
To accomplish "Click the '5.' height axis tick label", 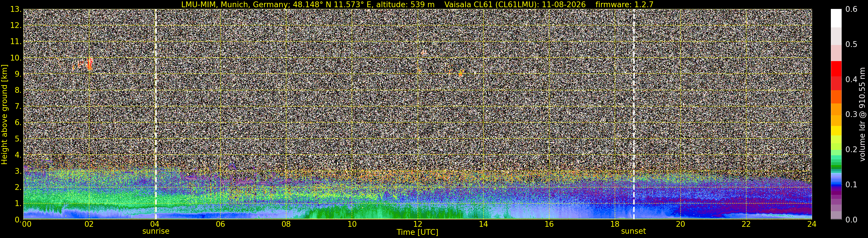I will pos(18,139).
